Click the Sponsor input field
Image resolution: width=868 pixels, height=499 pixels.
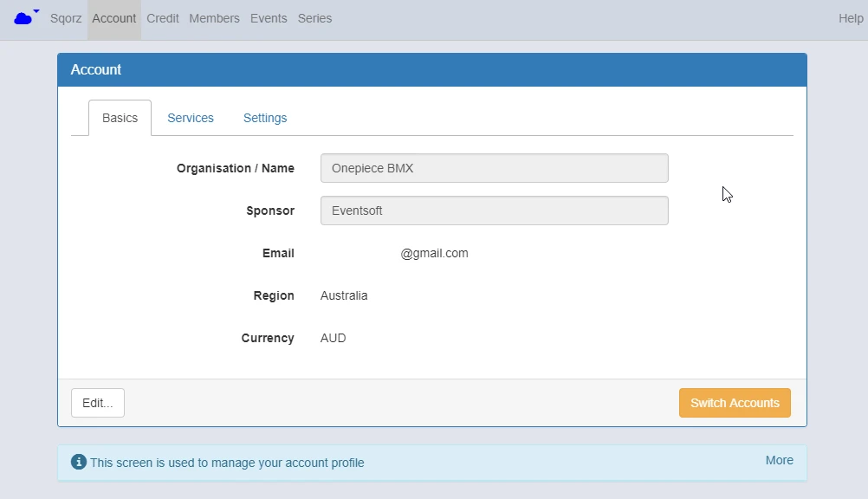(495, 211)
